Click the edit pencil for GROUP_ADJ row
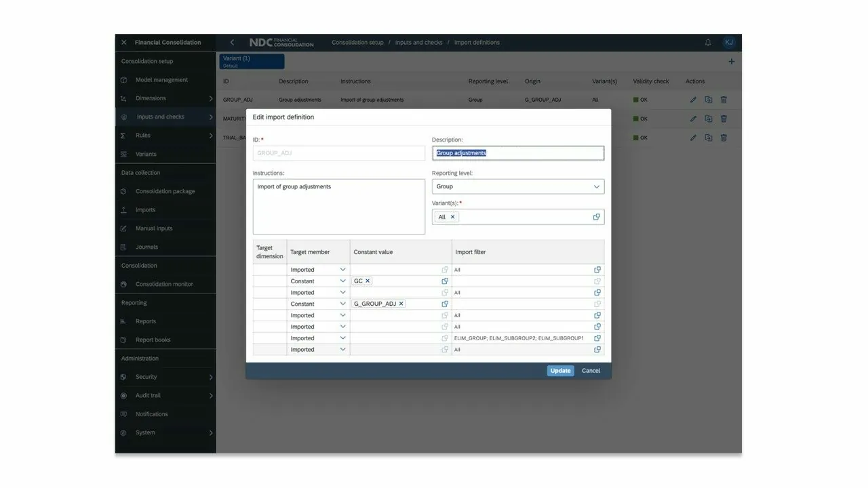Image resolution: width=868 pixels, height=488 pixels. pyautogui.click(x=693, y=100)
